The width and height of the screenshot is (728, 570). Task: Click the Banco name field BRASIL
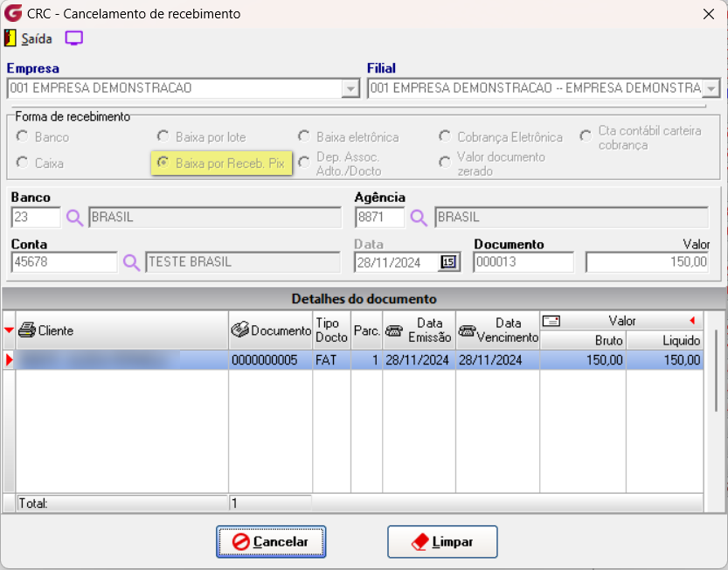[215, 218]
